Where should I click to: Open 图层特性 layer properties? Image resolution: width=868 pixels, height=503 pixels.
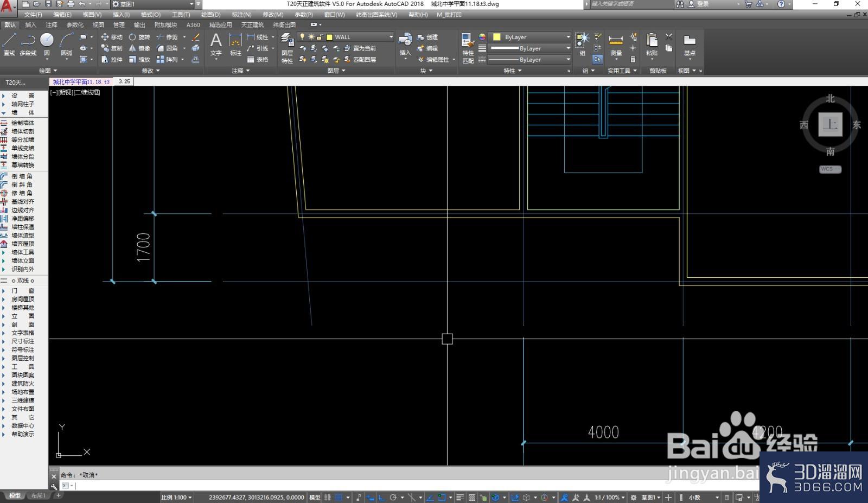(287, 49)
